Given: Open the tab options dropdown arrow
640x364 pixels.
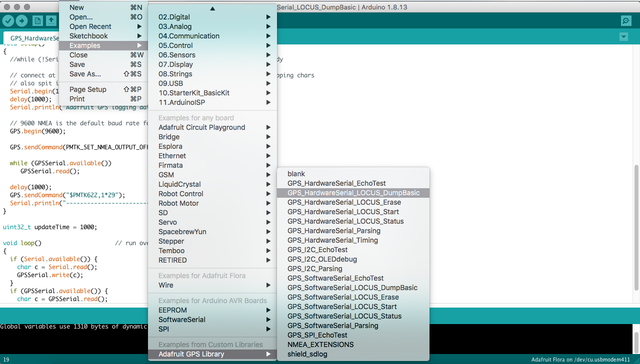Looking at the screenshot, I should click(623, 37).
